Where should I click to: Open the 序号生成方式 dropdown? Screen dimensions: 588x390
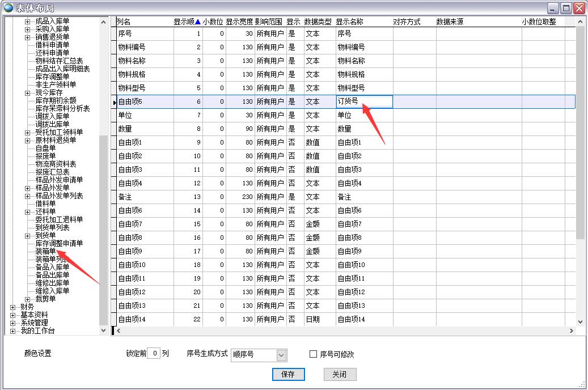click(x=281, y=355)
